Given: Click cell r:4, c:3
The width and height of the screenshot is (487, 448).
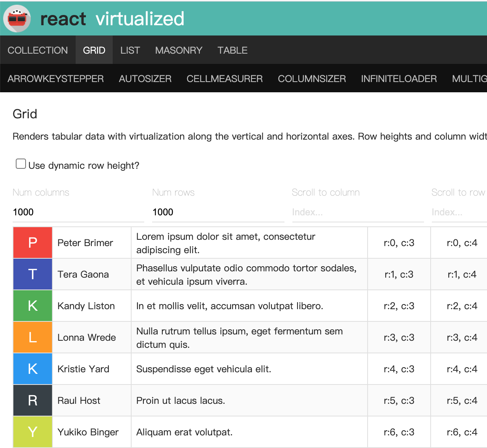Looking at the screenshot, I should click(x=399, y=369).
